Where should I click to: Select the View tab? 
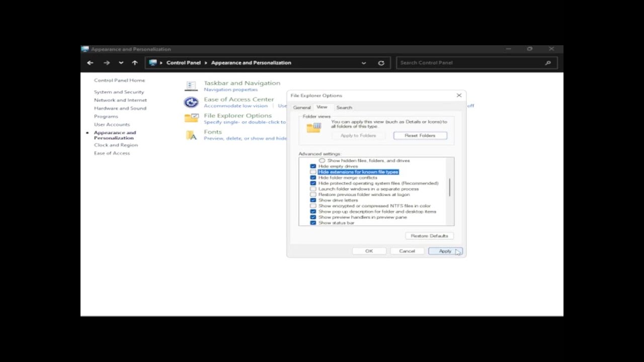321,107
